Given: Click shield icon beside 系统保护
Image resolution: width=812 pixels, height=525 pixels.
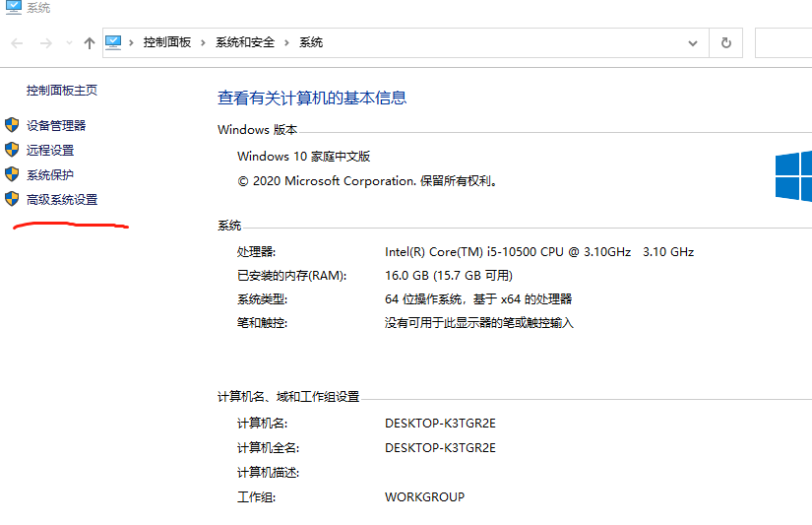Looking at the screenshot, I should pos(12,174).
